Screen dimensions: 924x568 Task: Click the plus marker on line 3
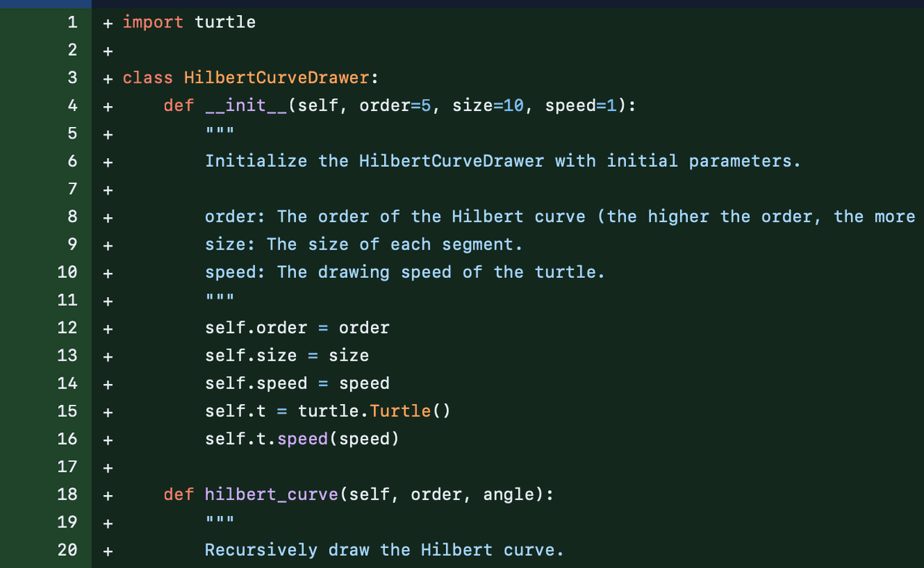pyautogui.click(x=108, y=78)
